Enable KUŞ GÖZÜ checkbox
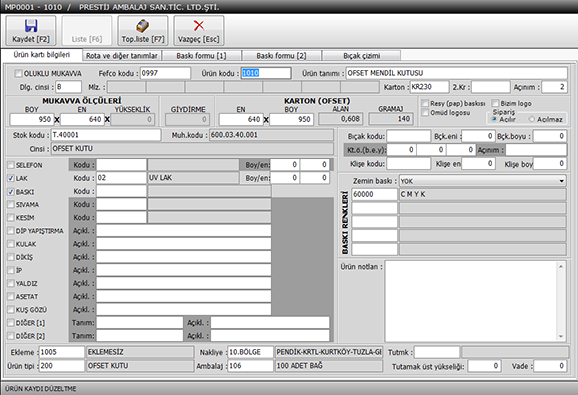This screenshot has height=395, width=578. (x=11, y=310)
